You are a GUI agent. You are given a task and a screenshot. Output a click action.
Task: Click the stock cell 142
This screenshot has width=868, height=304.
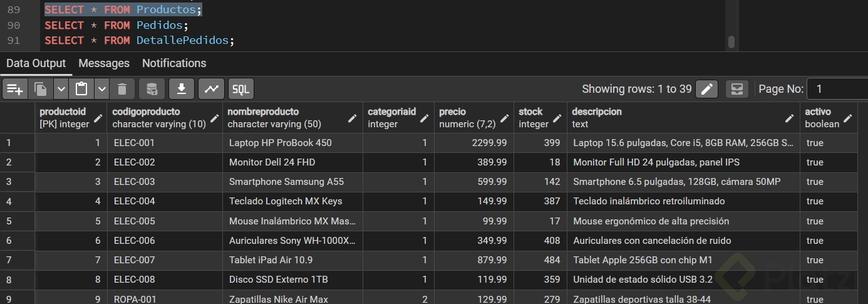pyautogui.click(x=540, y=182)
